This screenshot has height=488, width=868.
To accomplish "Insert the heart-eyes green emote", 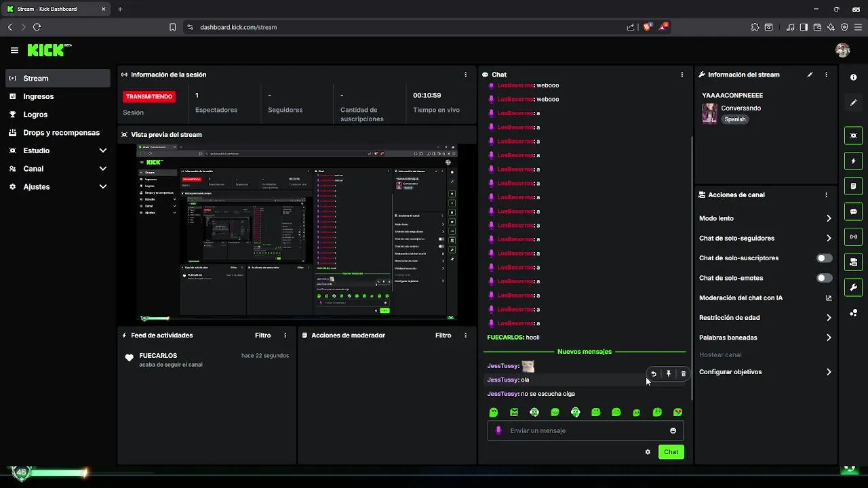I will (677, 412).
